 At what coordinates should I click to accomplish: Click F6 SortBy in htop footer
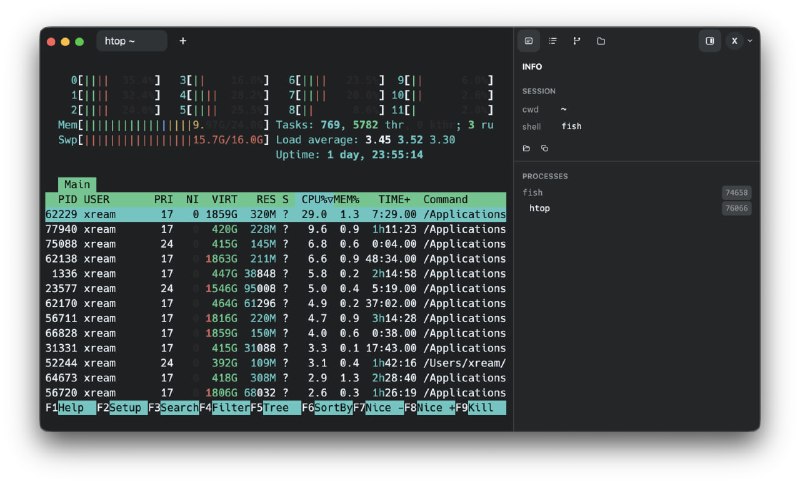click(x=327, y=407)
